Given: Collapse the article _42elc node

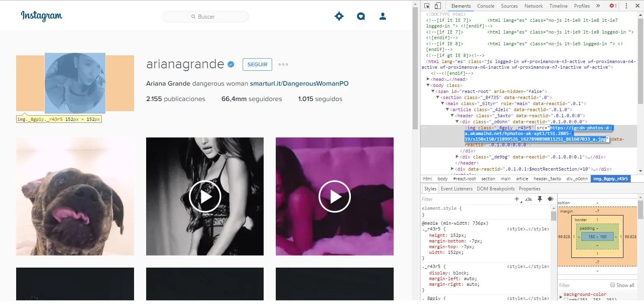Looking at the screenshot, I should pyautogui.click(x=447, y=110).
